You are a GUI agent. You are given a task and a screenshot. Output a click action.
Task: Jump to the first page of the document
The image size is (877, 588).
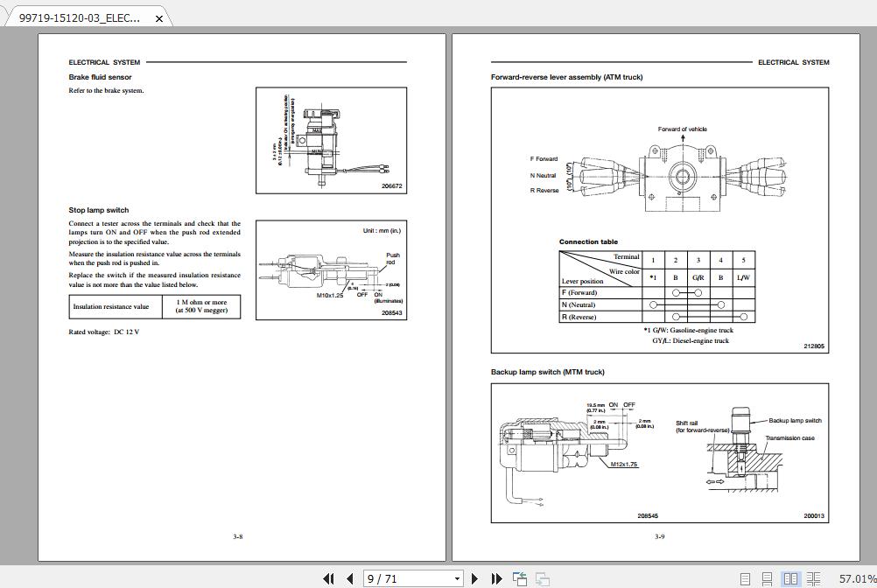330,578
